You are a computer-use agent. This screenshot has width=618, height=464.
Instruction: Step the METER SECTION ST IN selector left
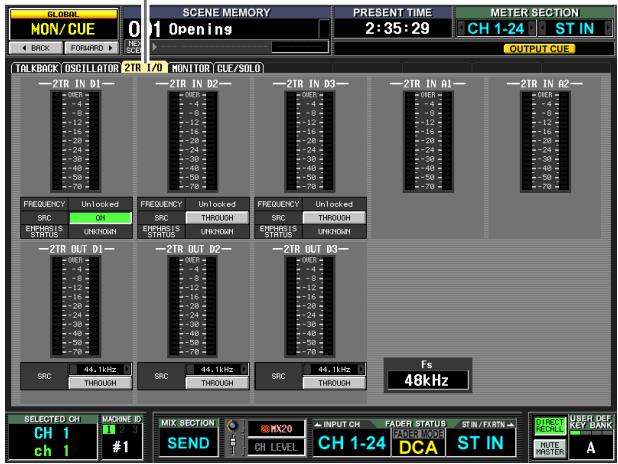(542, 28)
